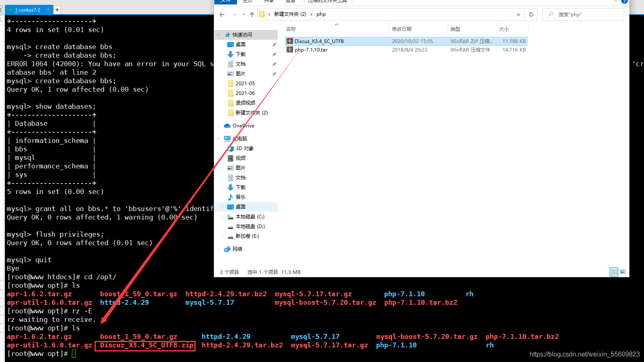Open the recent locations dropdown arrow
Screen dimensions: 644x362
pos(243,15)
